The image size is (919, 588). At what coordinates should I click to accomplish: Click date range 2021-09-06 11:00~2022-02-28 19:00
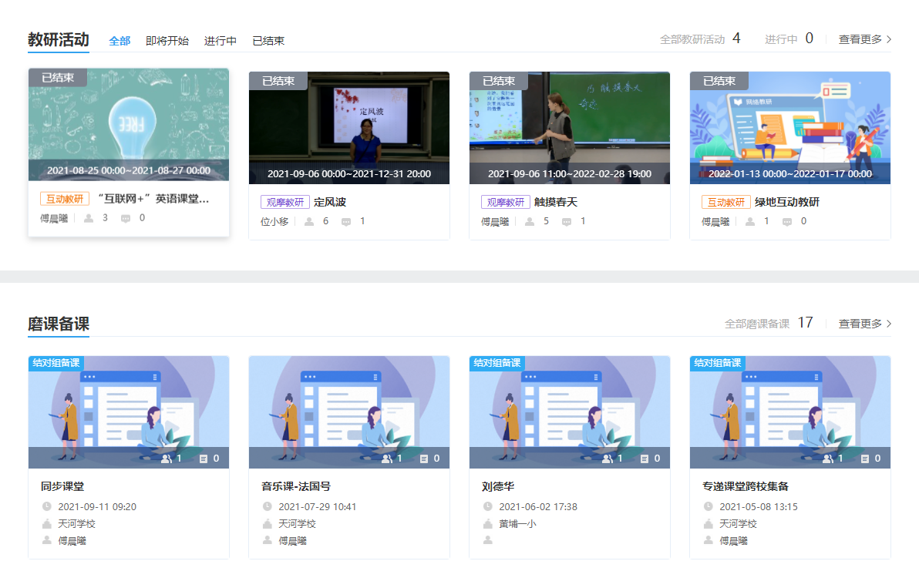click(x=570, y=174)
